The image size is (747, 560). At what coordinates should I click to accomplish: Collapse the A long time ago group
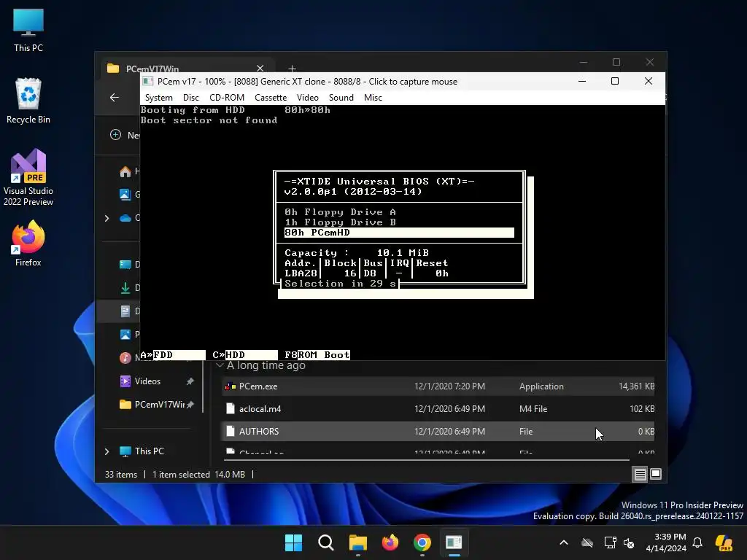220,365
